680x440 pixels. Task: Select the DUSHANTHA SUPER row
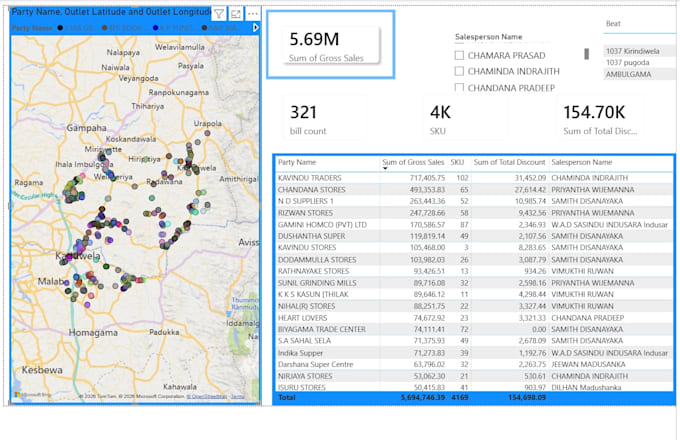point(474,236)
